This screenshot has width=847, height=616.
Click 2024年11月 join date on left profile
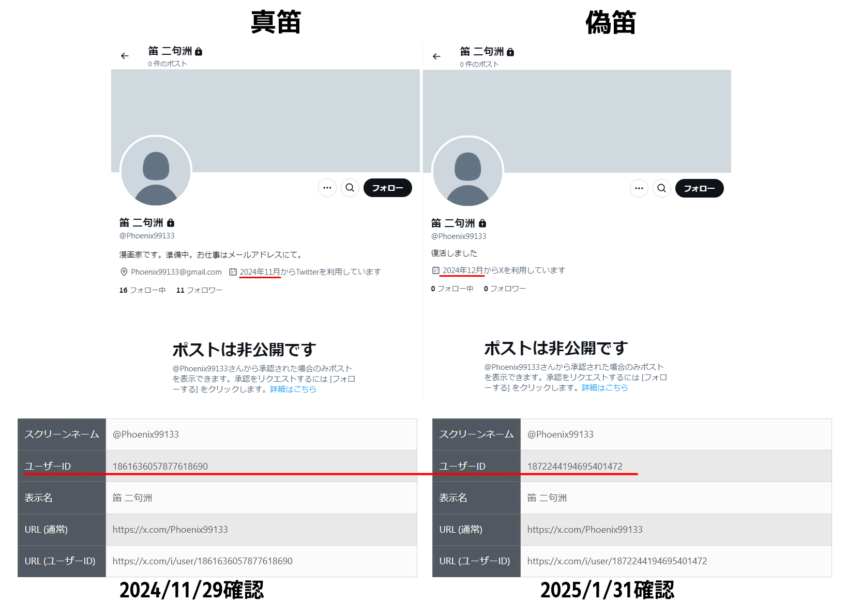tap(260, 272)
